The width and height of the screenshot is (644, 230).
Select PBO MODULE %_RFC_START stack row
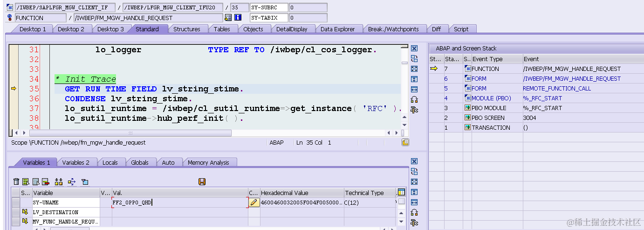pyautogui.click(x=536, y=108)
